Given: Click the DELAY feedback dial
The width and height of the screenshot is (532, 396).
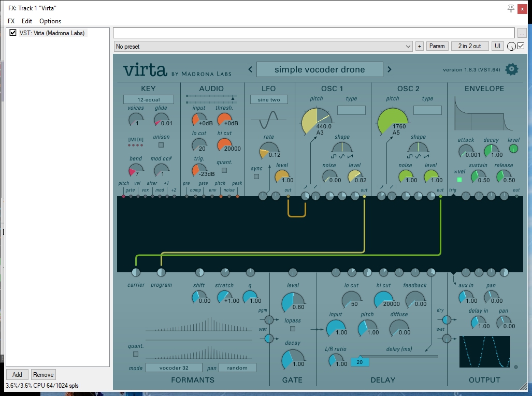Looking at the screenshot, I should 414,300.
